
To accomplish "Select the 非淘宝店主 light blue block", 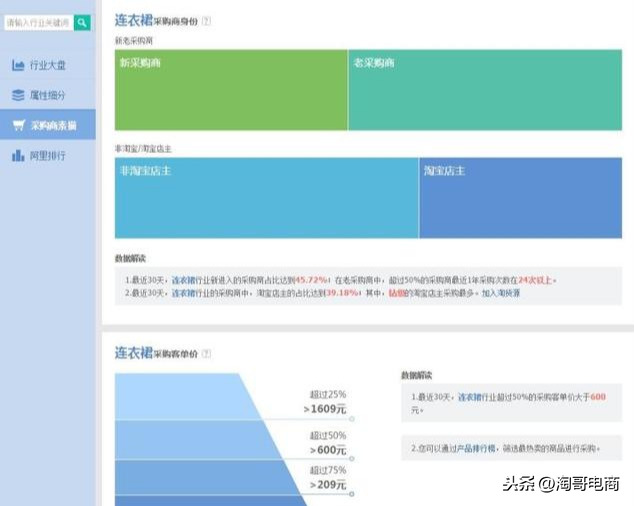I will coord(267,198).
